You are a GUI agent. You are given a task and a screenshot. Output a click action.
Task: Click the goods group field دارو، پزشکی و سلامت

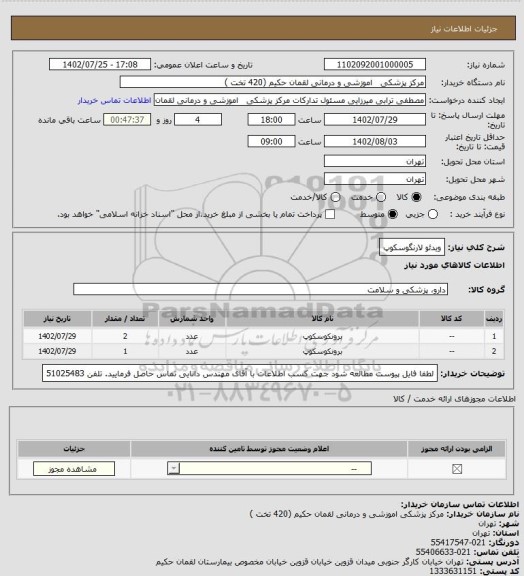point(261,289)
